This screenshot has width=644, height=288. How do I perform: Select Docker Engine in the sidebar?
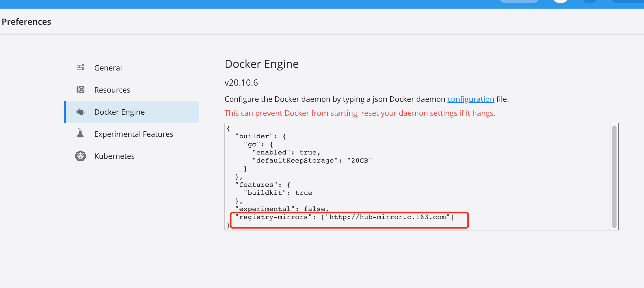click(x=119, y=112)
